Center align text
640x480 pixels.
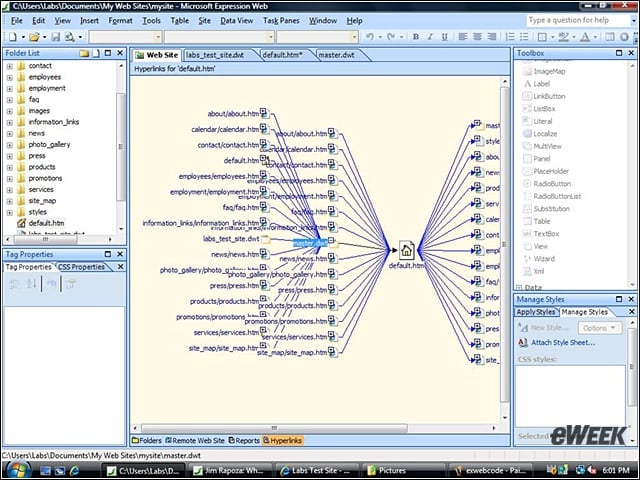click(477, 37)
